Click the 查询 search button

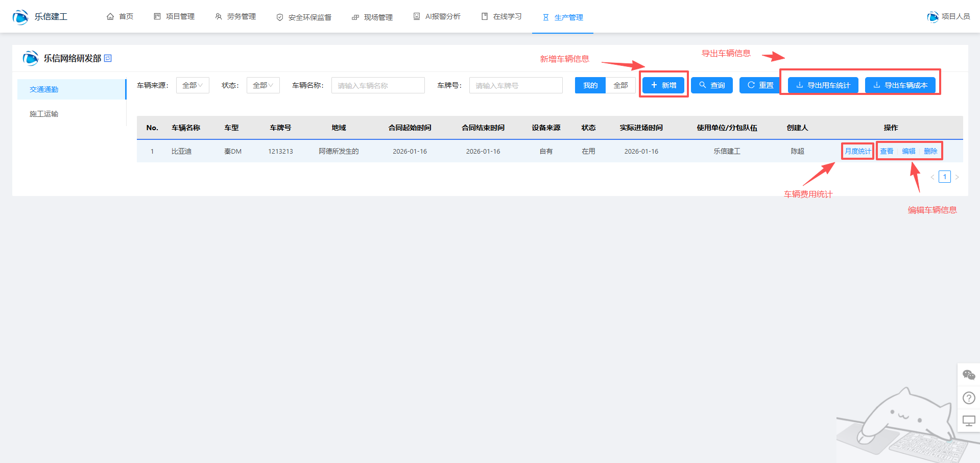pyautogui.click(x=712, y=85)
